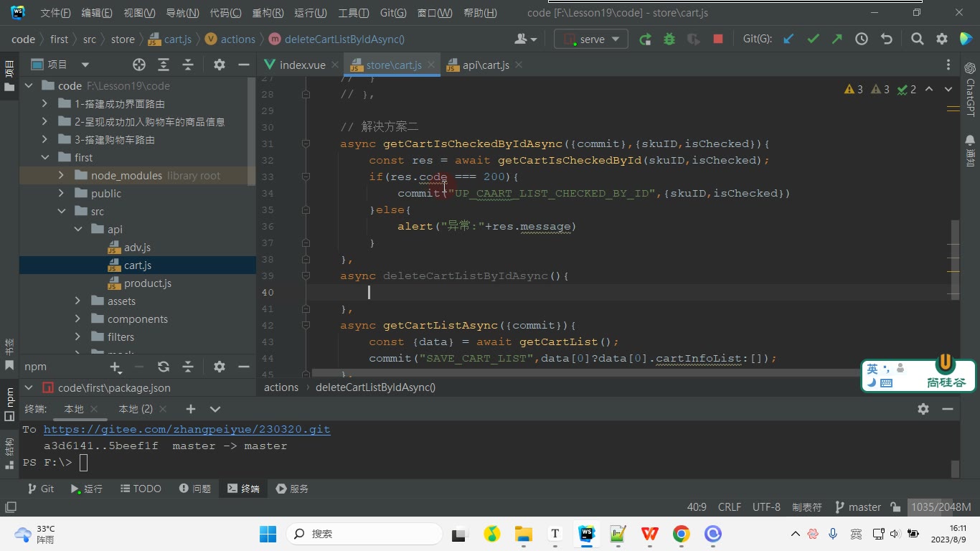The width and height of the screenshot is (980, 551).
Task: Rerun the serve configuration
Action: (645, 39)
